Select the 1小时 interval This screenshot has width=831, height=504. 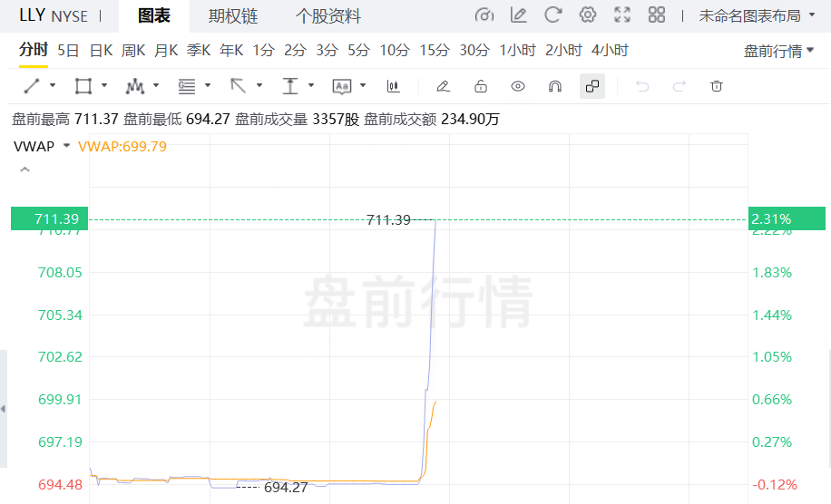point(518,50)
